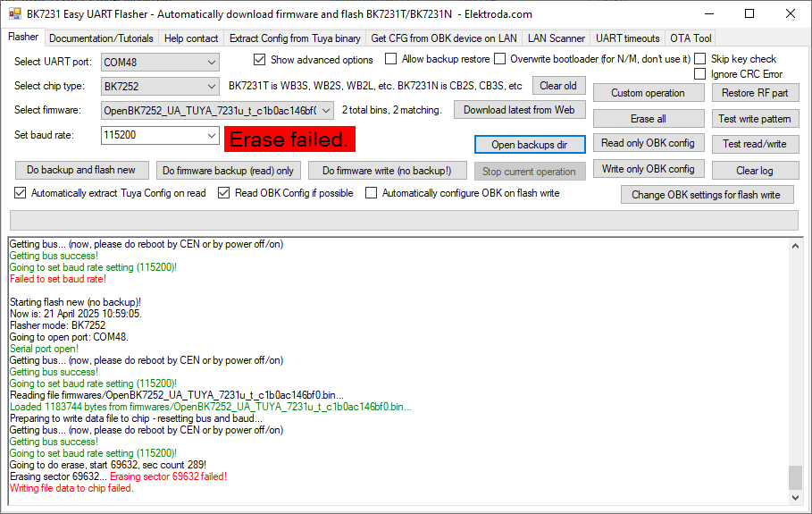This screenshot has height=514, width=812.
Task: Click Restore RF part button
Action: [x=755, y=93]
